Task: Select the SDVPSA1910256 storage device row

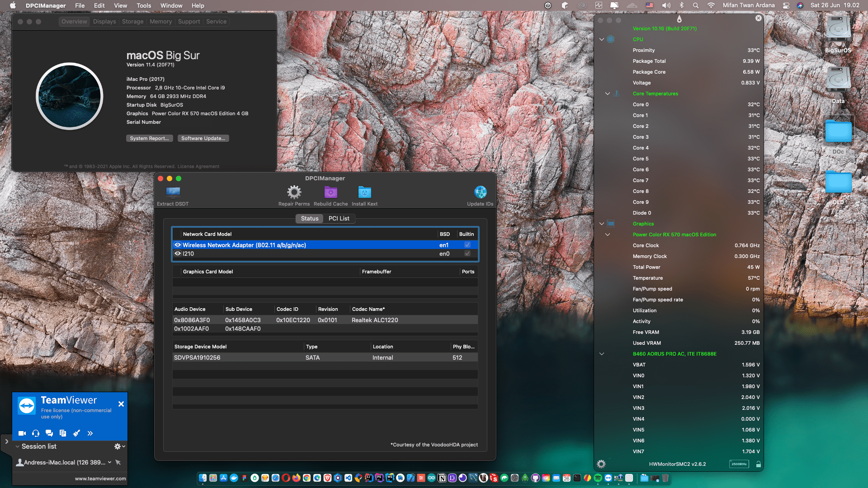Action: click(325, 357)
